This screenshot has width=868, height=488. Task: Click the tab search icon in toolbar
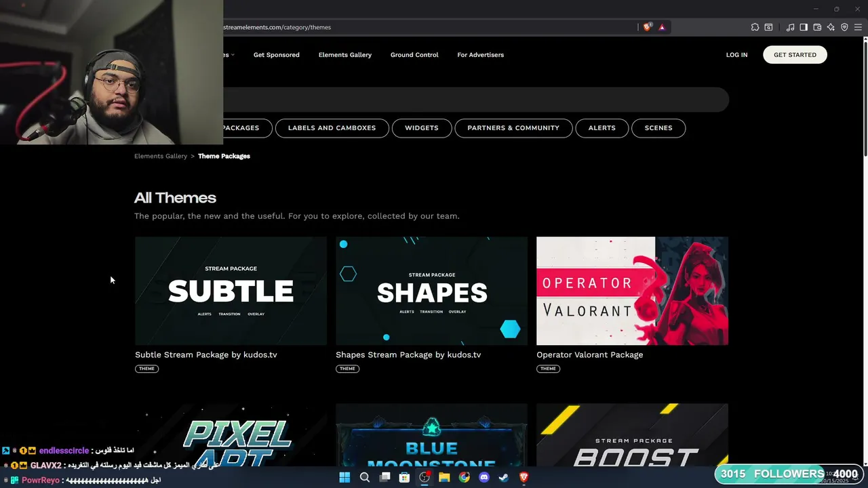tap(768, 27)
